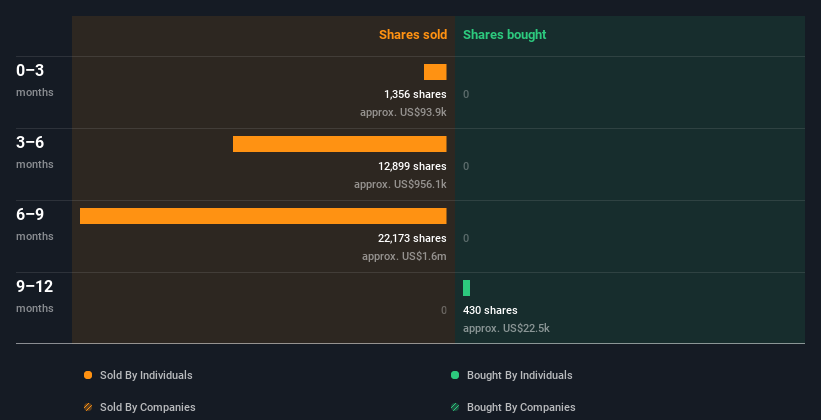Click the orange 6–9 months sold bar

click(x=263, y=216)
